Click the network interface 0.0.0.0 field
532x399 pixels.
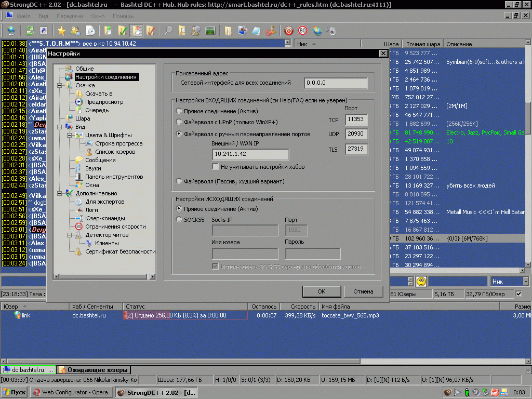click(336, 83)
